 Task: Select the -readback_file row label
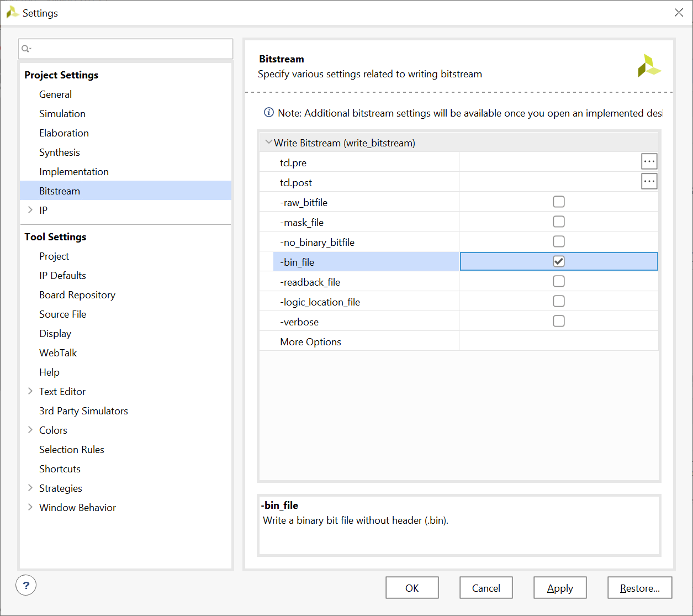[x=310, y=282]
